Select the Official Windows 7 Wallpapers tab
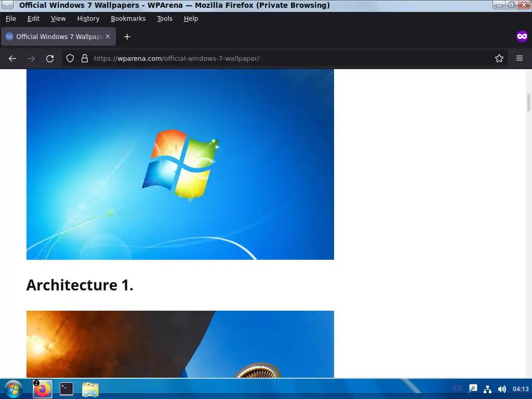The width and height of the screenshot is (532, 399). point(58,37)
